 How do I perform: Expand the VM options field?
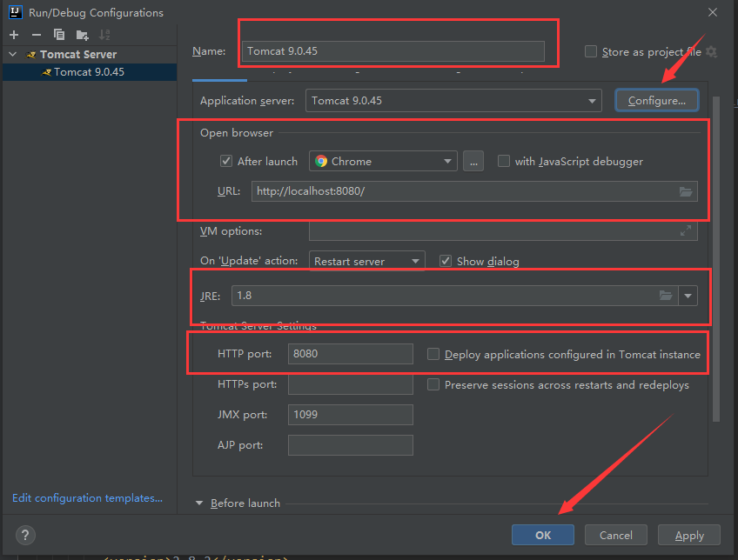686,230
